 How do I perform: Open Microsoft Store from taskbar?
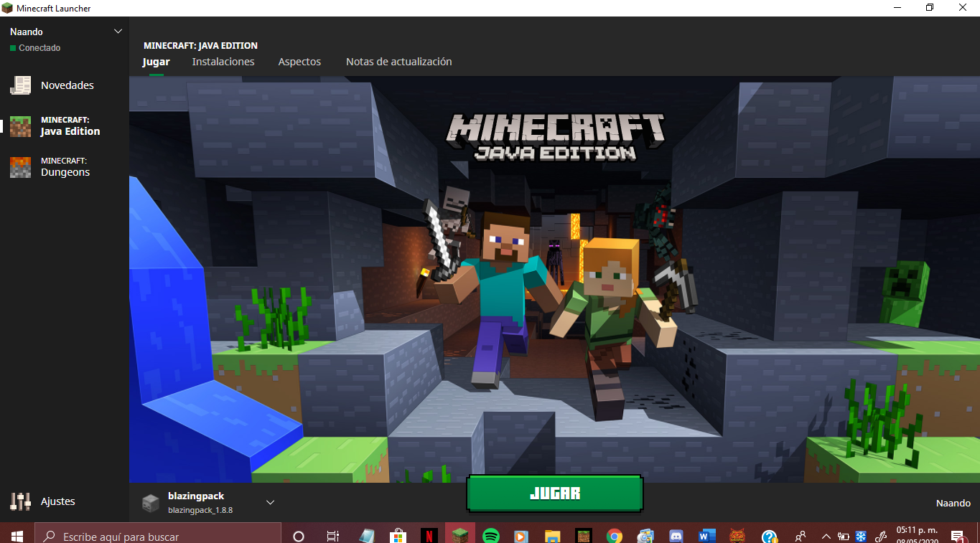click(x=398, y=536)
